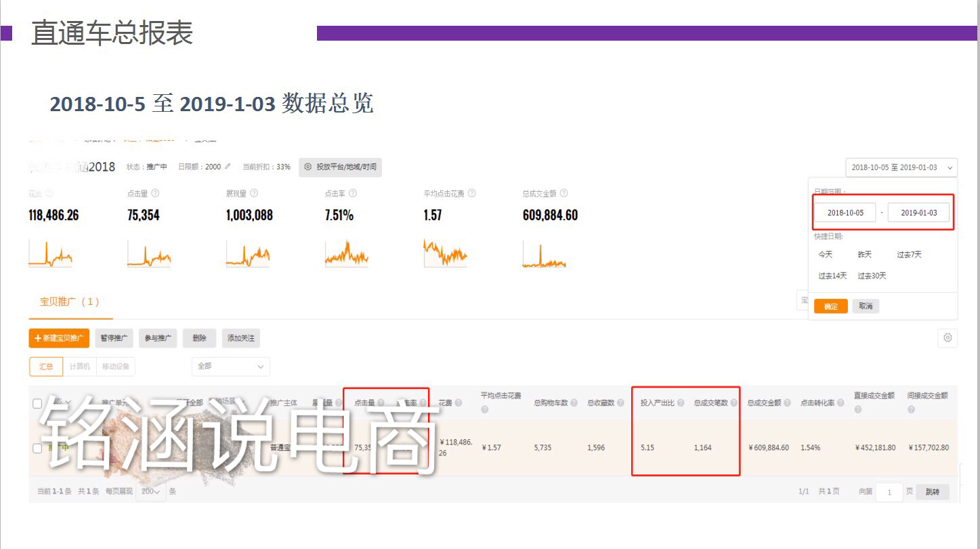Image resolution: width=980 pixels, height=549 pixels.
Task: Click help icon in 点击转化率 column header
Action: [840, 403]
